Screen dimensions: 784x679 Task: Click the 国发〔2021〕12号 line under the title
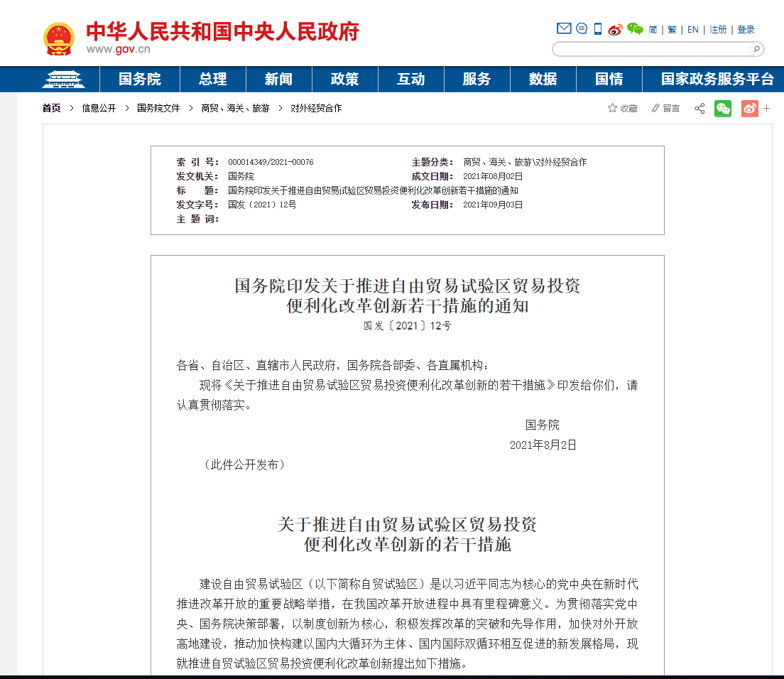pyautogui.click(x=408, y=326)
